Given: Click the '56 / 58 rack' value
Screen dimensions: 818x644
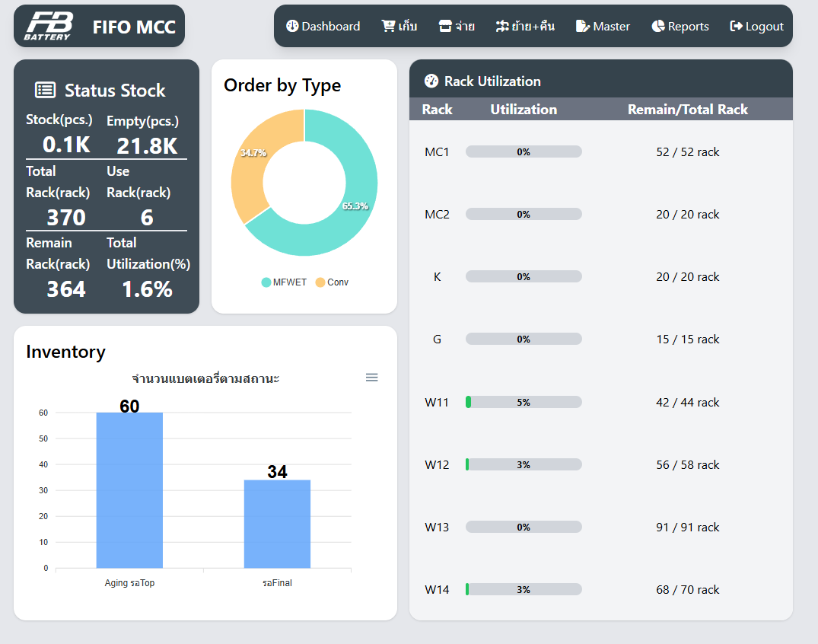Looking at the screenshot, I should point(688,464).
